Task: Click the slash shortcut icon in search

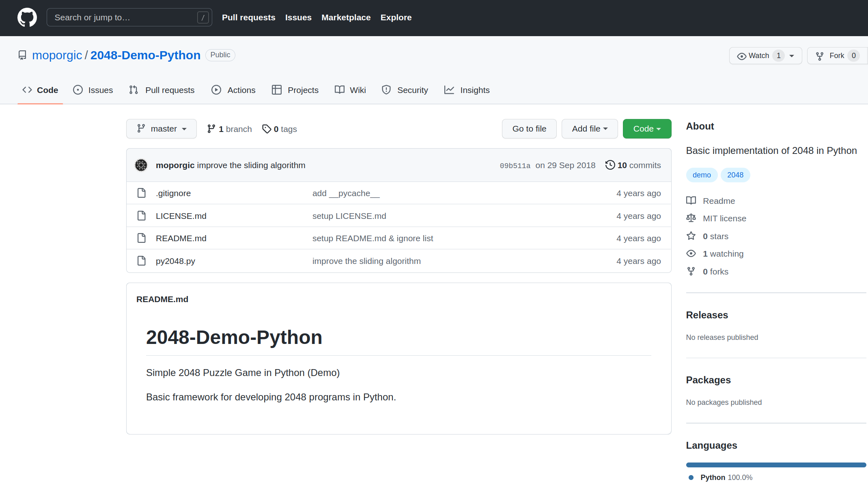Action: pyautogui.click(x=203, y=17)
